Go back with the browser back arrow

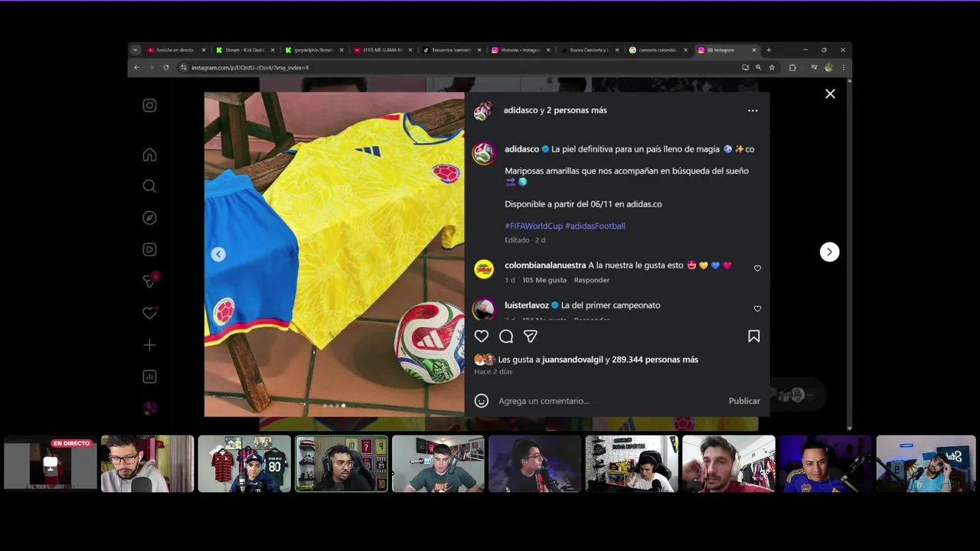tap(136, 67)
